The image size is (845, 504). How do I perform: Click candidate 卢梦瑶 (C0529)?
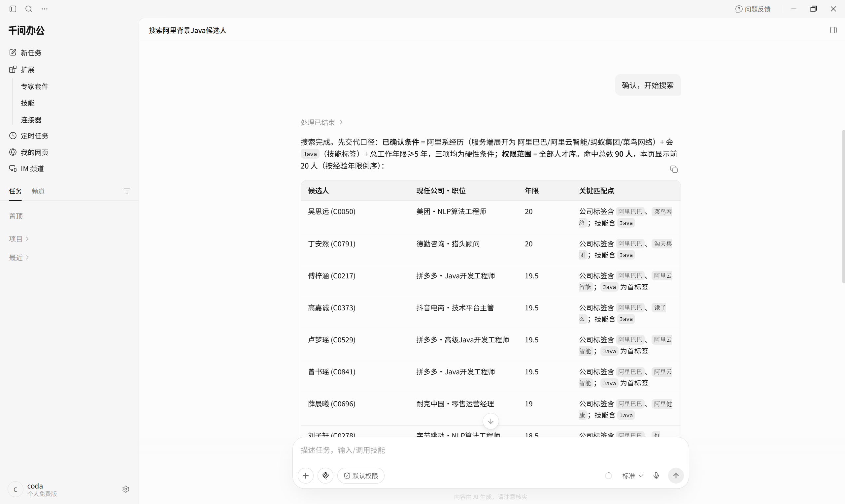click(x=332, y=340)
